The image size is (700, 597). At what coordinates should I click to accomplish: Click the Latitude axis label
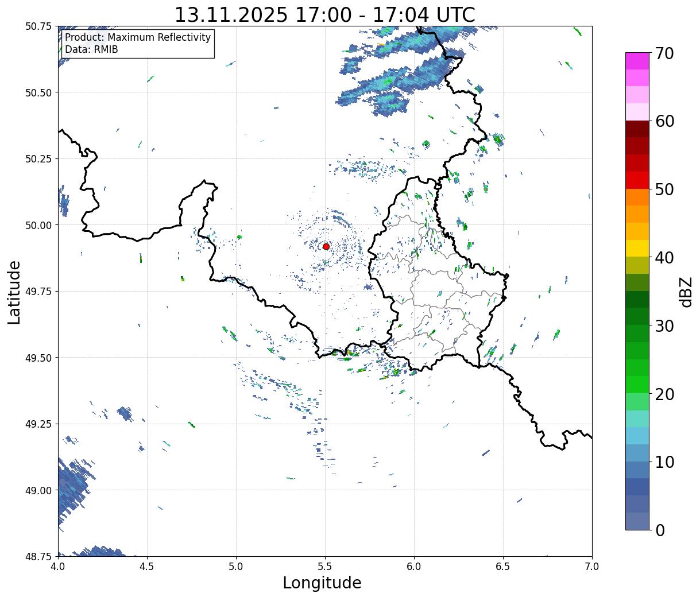pyautogui.click(x=14, y=292)
